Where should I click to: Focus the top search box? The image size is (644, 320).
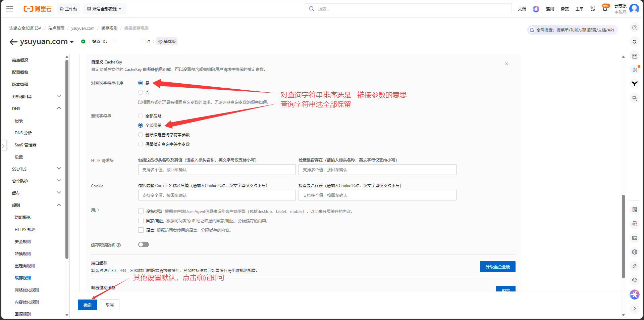[408, 9]
